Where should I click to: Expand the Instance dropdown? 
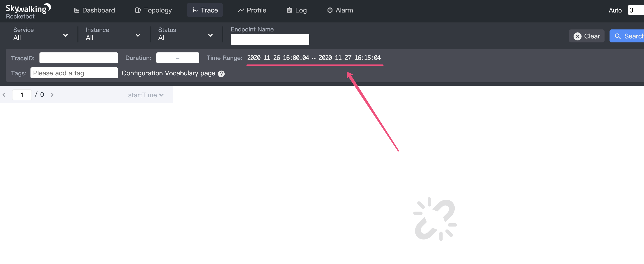[x=113, y=34]
